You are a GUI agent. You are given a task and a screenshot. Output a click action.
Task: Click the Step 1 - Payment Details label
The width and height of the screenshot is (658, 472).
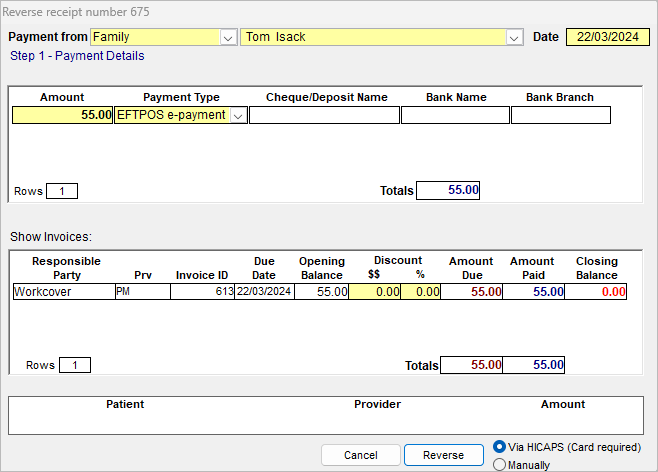[77, 56]
